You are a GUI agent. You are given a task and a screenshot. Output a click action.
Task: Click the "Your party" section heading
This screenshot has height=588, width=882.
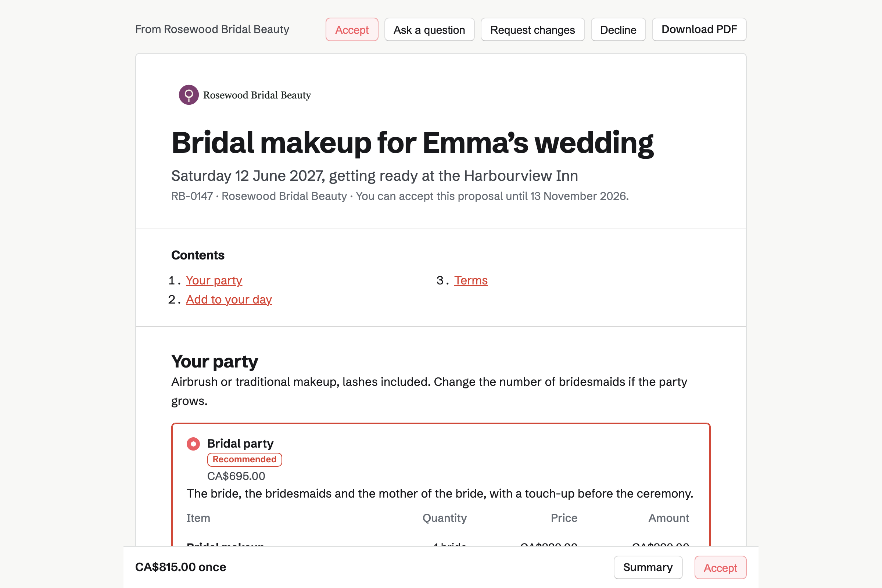coord(215,362)
